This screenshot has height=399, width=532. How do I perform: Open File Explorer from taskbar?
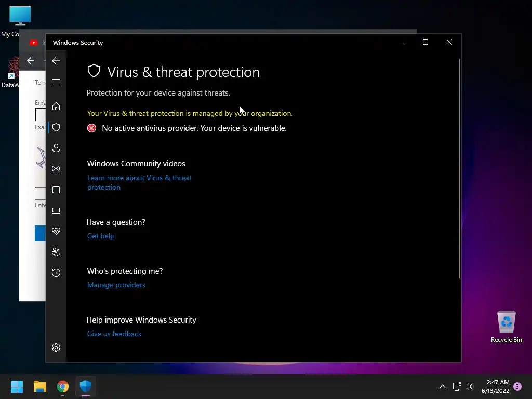[x=39, y=387]
